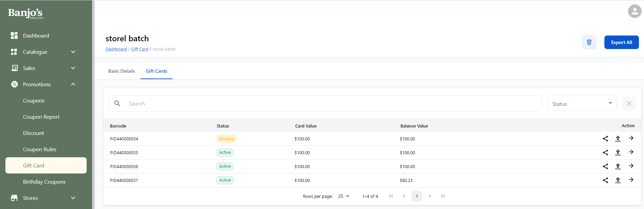
Task: Change the rows per page dropdown
Action: click(x=343, y=196)
